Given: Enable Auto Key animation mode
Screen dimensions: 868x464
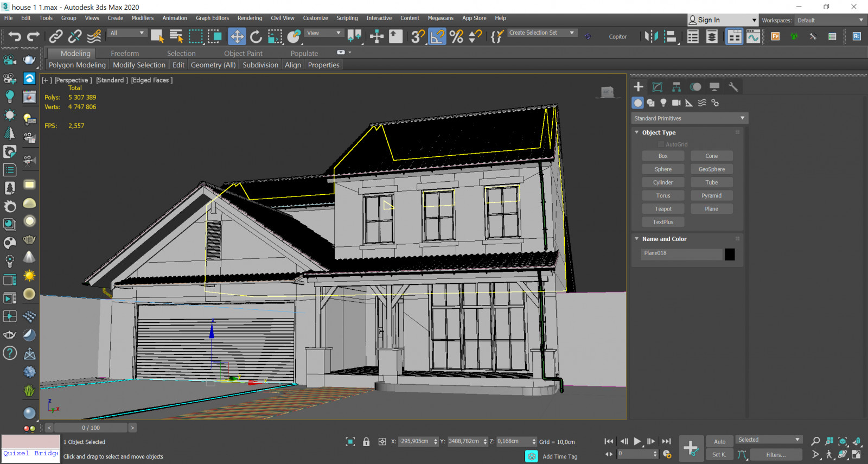Looking at the screenshot, I should 719,441.
